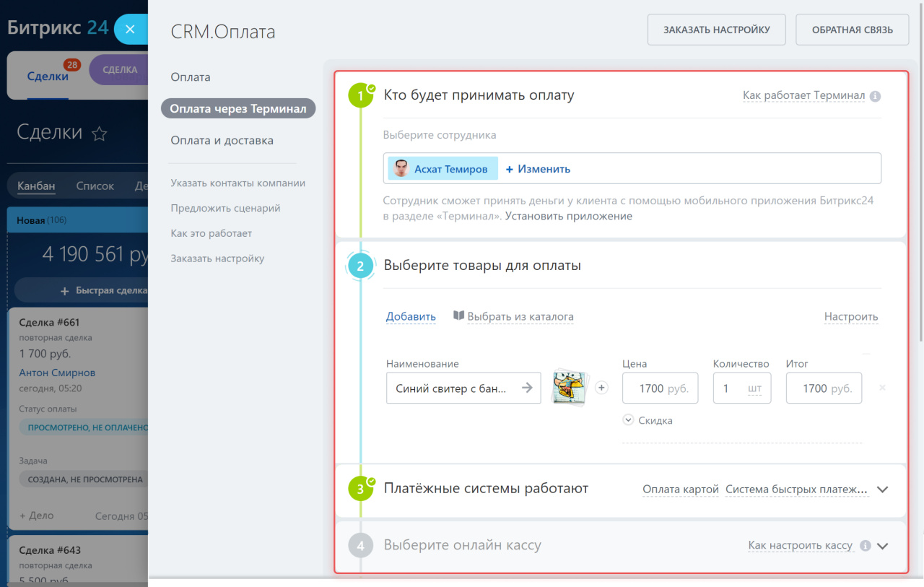Click Система быстрых платежей link

tap(797, 490)
